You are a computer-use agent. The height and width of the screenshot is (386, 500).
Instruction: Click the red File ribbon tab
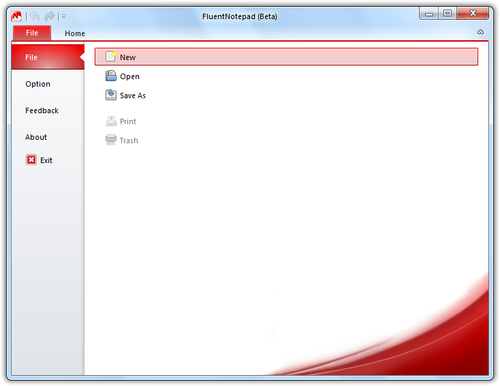click(x=32, y=33)
